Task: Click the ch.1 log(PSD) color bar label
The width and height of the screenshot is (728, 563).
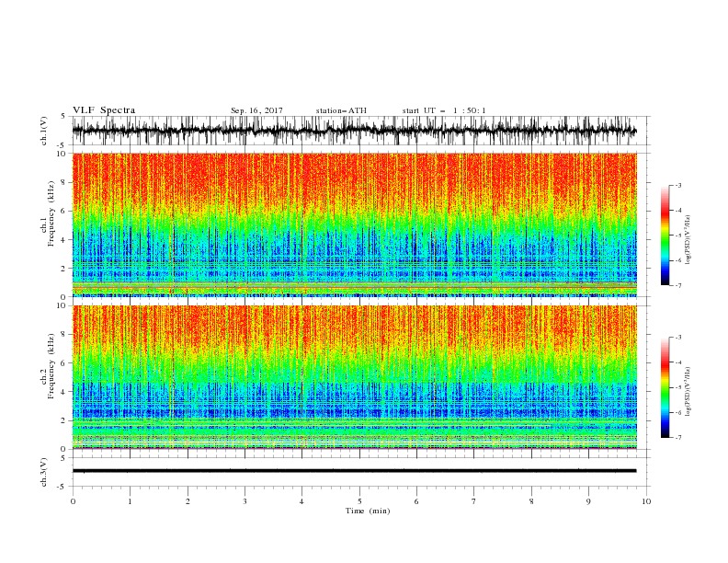Action: pyautogui.click(x=688, y=240)
